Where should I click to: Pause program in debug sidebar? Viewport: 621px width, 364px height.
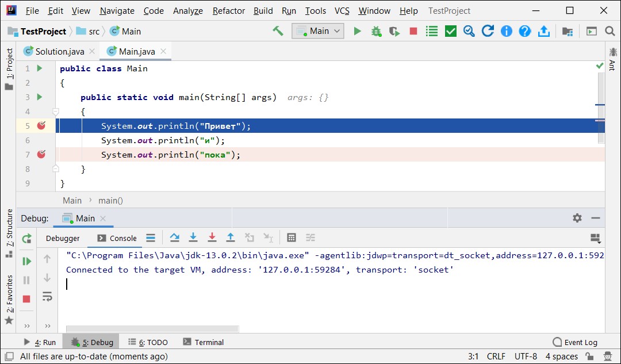(x=26, y=280)
